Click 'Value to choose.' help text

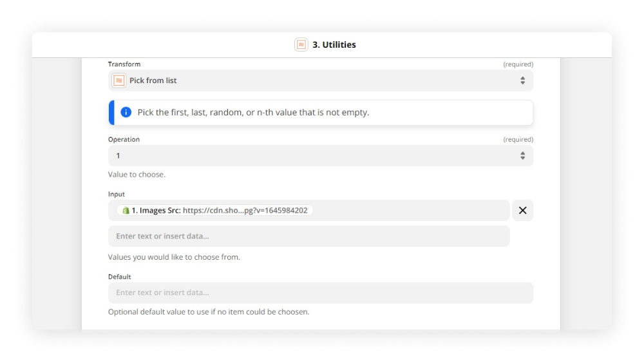(x=137, y=174)
